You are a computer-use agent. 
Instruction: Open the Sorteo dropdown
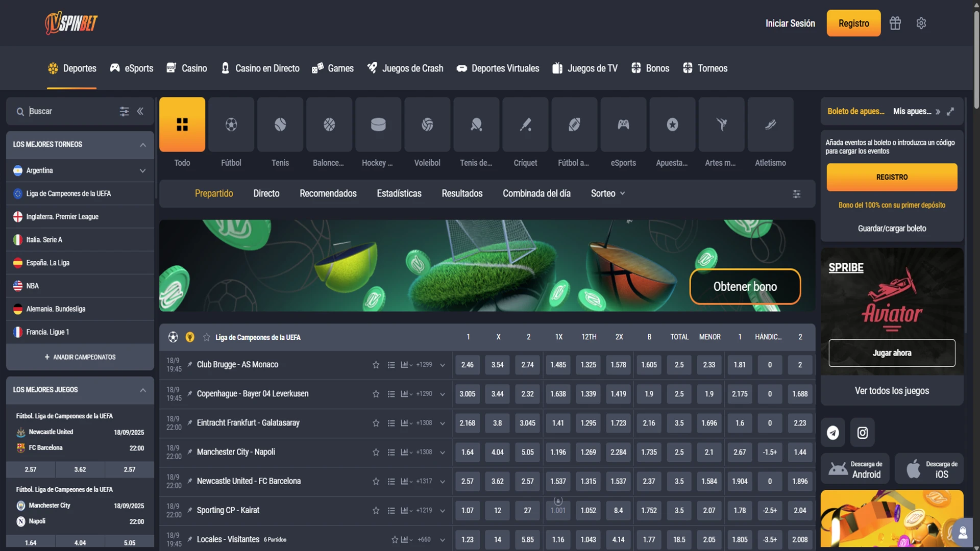point(608,193)
